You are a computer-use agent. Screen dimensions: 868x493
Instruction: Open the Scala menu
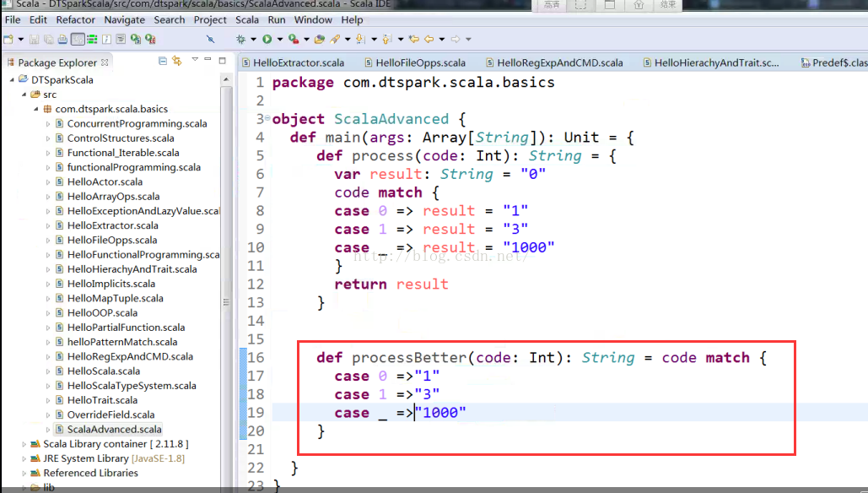(x=247, y=20)
